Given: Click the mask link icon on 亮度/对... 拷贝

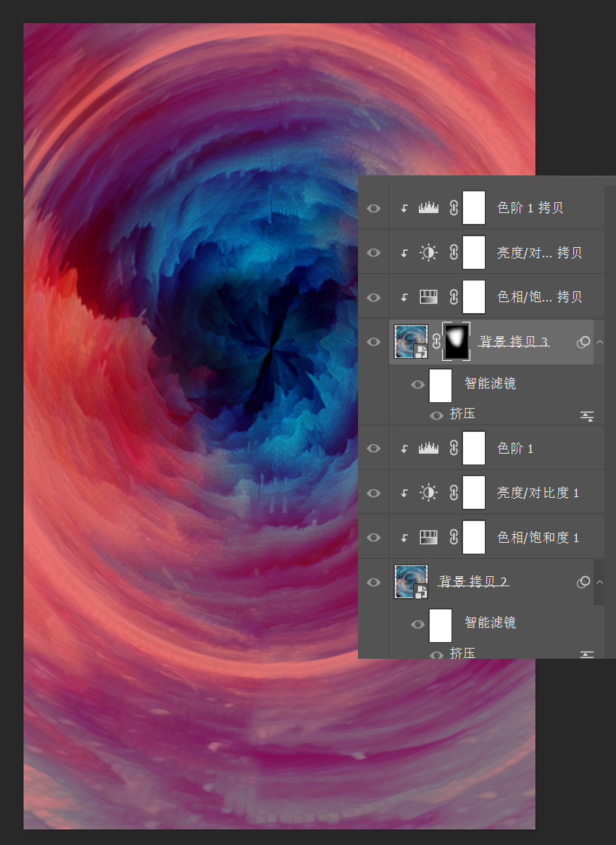Looking at the screenshot, I should click(454, 252).
